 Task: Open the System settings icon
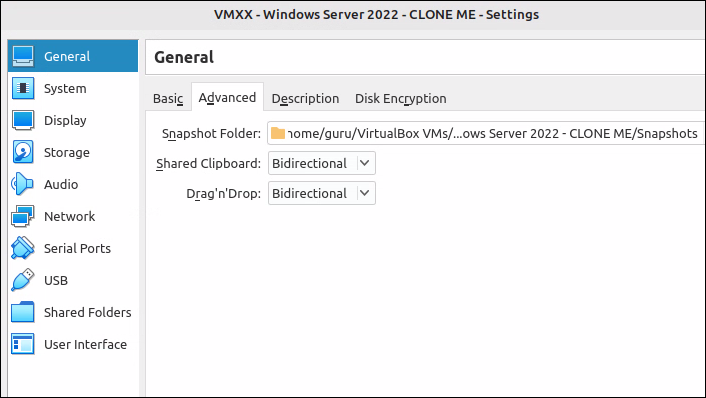click(23, 88)
